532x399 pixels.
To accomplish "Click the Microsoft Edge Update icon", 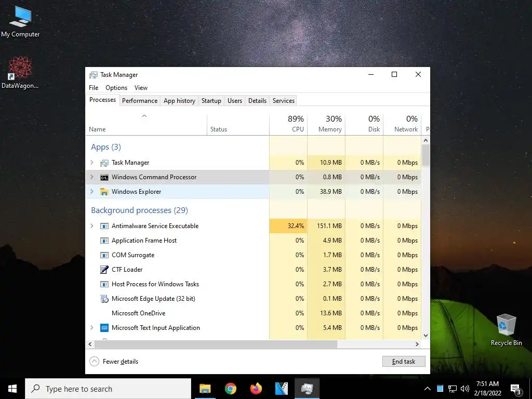I will 104,299.
